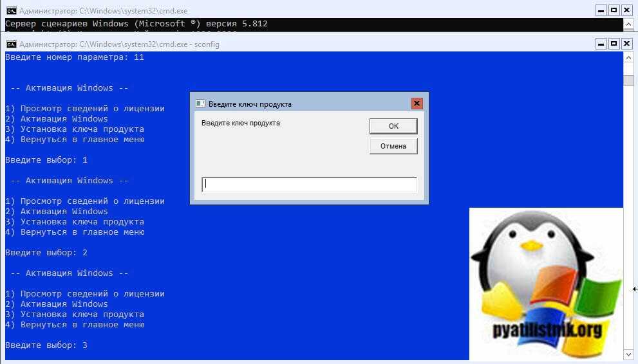Screen dimensions: 638x364
Task: Click the product key dialog title icon
Action: (x=200, y=104)
